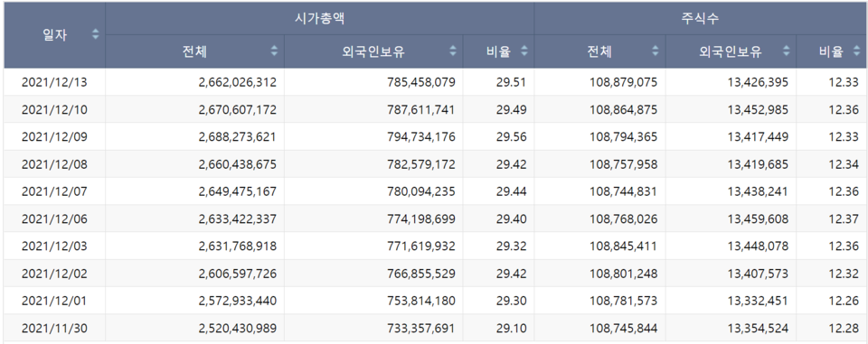Click the market cap value 2,520,430,989
The image size is (868, 344).
click(238, 329)
